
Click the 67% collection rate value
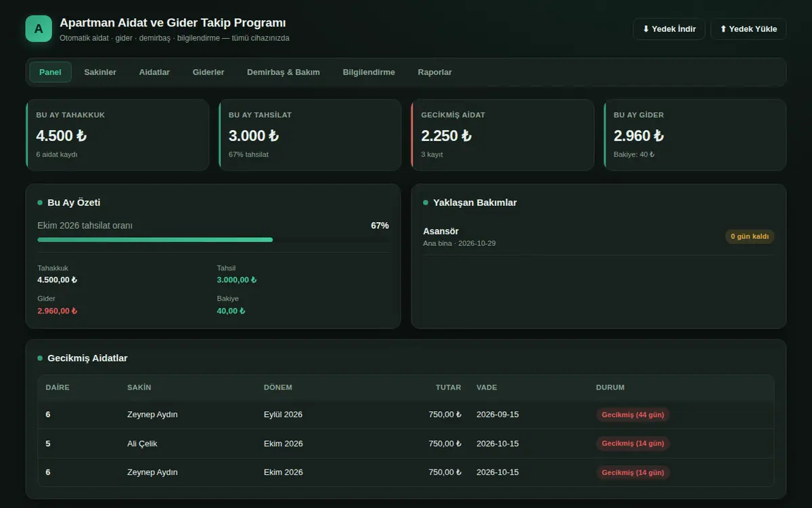(x=380, y=226)
